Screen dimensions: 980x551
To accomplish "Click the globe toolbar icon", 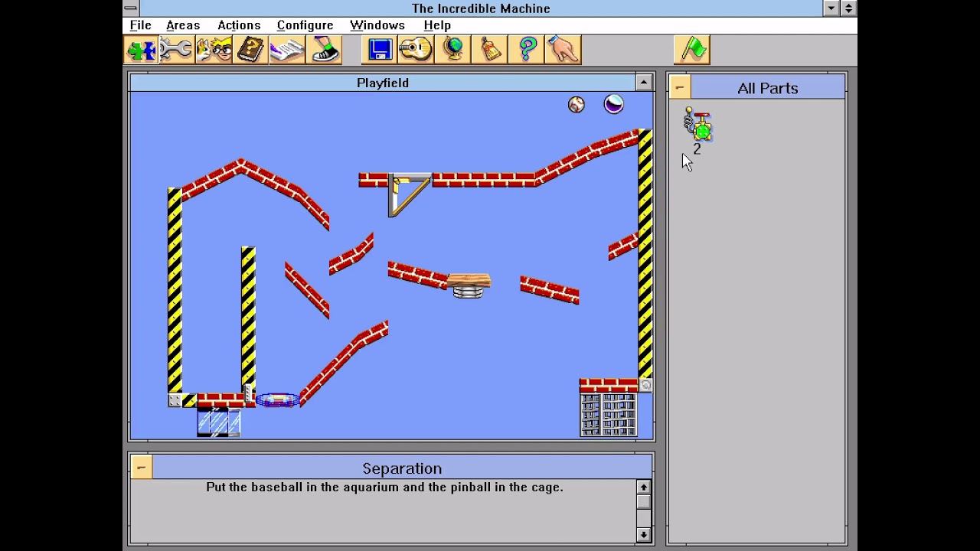I will pyautogui.click(x=452, y=50).
